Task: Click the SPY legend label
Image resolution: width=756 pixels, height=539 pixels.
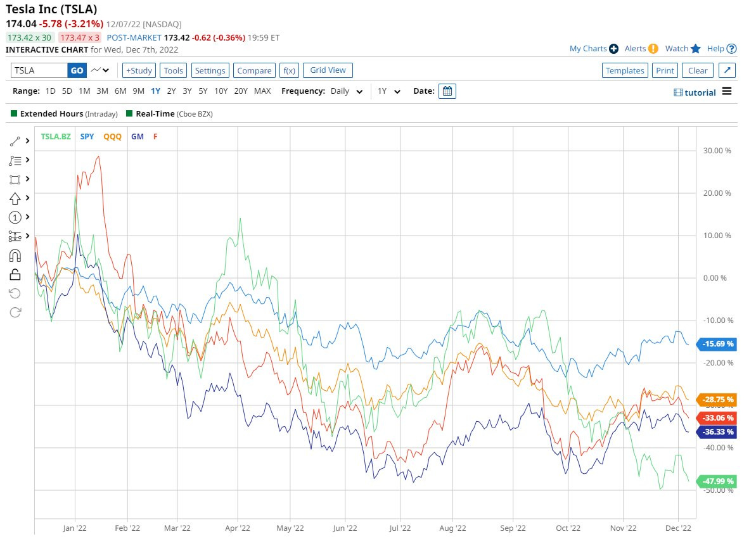Action: coord(87,136)
